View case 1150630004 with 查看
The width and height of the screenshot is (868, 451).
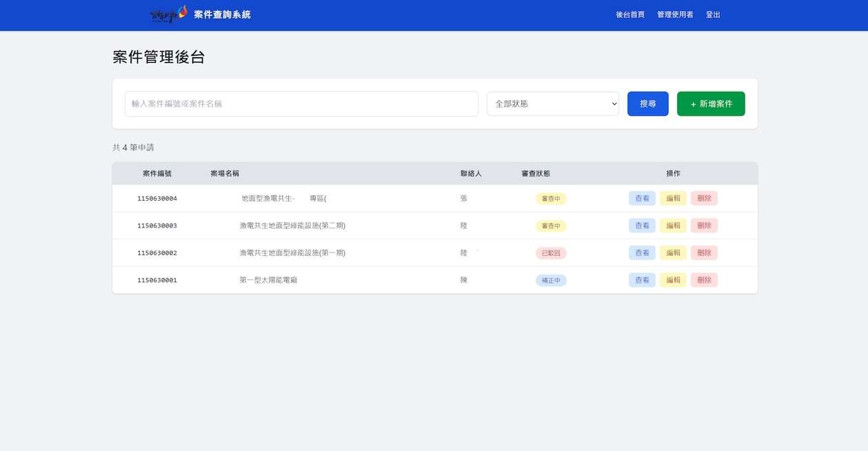coord(642,198)
